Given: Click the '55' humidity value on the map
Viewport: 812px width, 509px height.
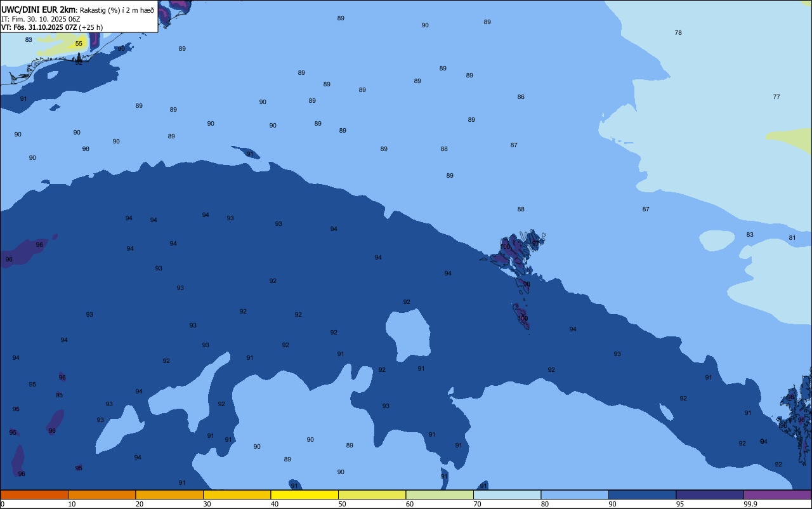Looking at the screenshot, I should (x=79, y=44).
